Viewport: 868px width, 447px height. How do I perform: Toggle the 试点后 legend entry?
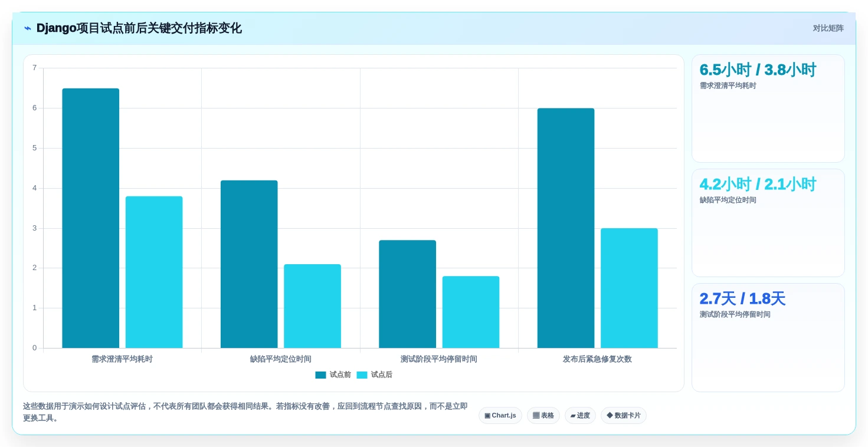(x=375, y=375)
